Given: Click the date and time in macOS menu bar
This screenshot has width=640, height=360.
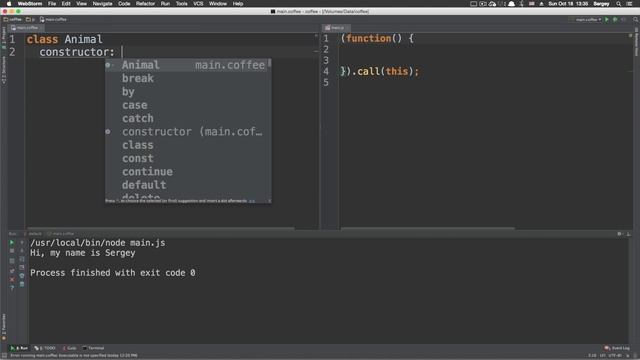Looking at the screenshot, I should coord(568,4).
